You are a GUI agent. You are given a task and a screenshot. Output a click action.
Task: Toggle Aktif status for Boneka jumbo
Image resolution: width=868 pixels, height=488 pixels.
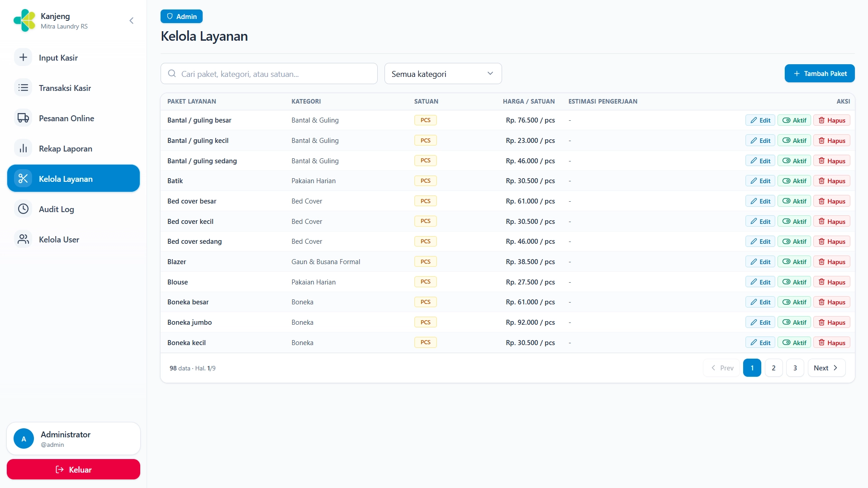(794, 322)
